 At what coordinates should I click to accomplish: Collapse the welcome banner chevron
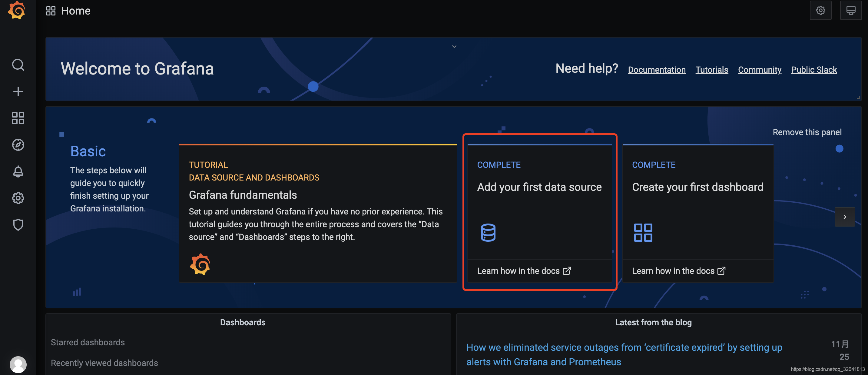coord(454,45)
